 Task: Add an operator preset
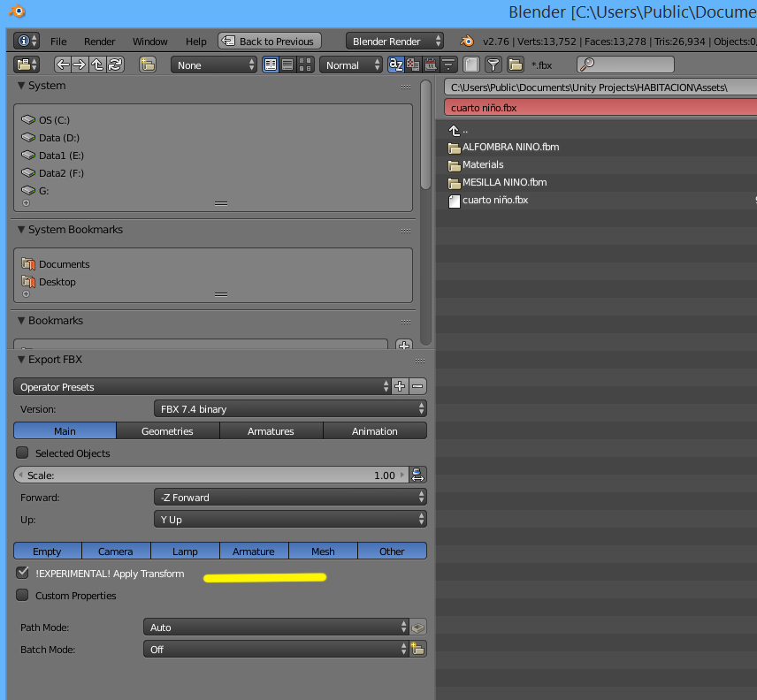(401, 386)
